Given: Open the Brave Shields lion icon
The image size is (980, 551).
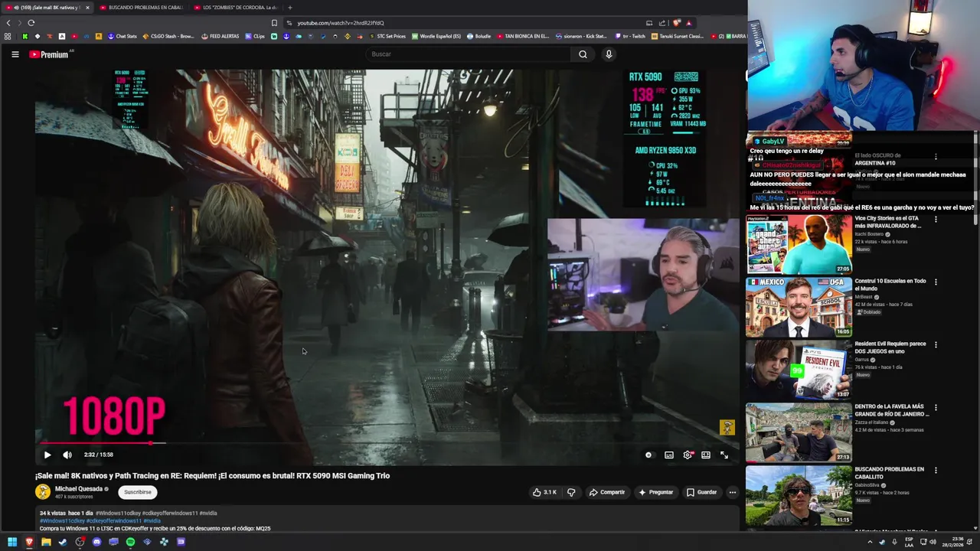Looking at the screenshot, I should click(x=677, y=23).
